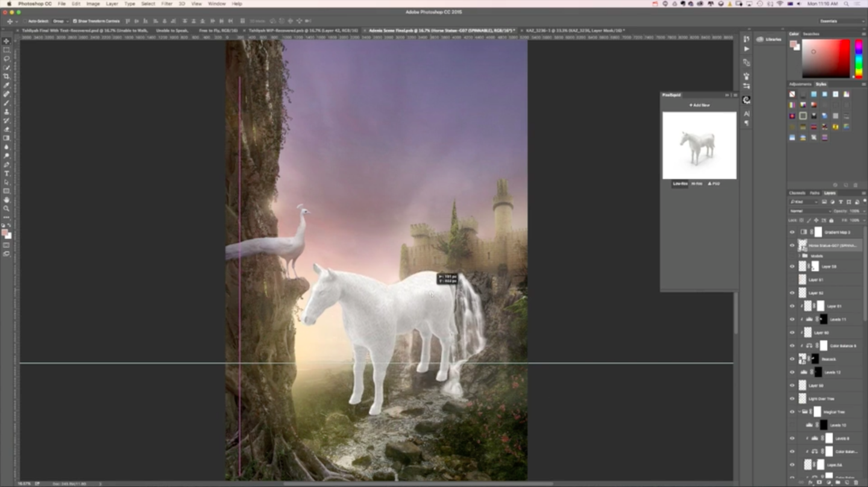Hide the Gradient Map 2 layer
The image size is (868, 487).
point(792,232)
